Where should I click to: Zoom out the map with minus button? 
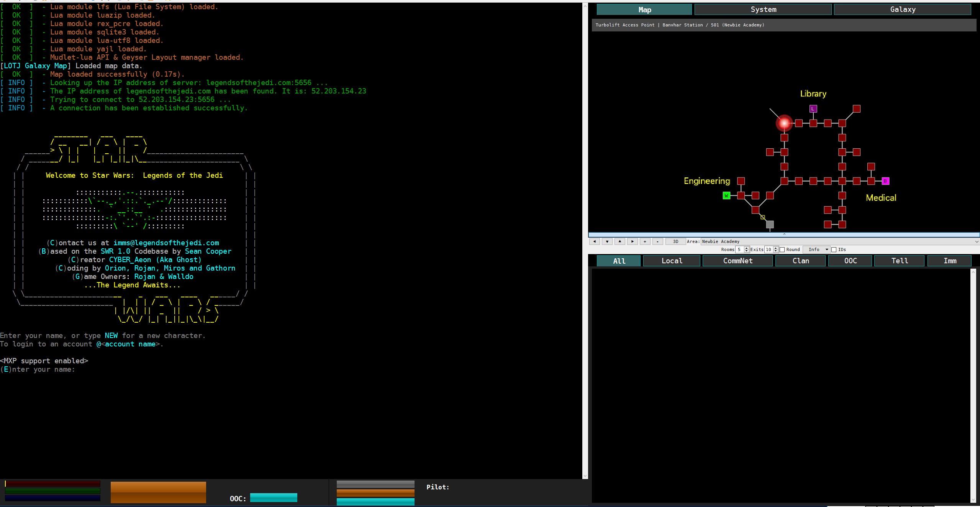(657, 241)
